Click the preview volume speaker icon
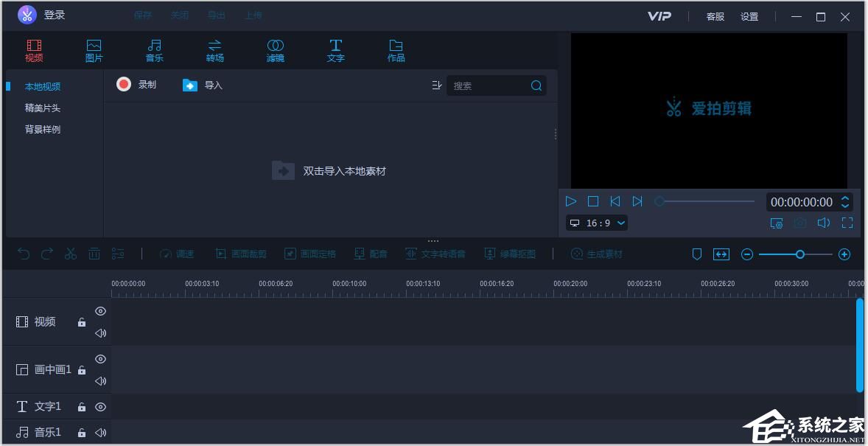Screen dimensions: 868x446 pyautogui.click(x=824, y=223)
